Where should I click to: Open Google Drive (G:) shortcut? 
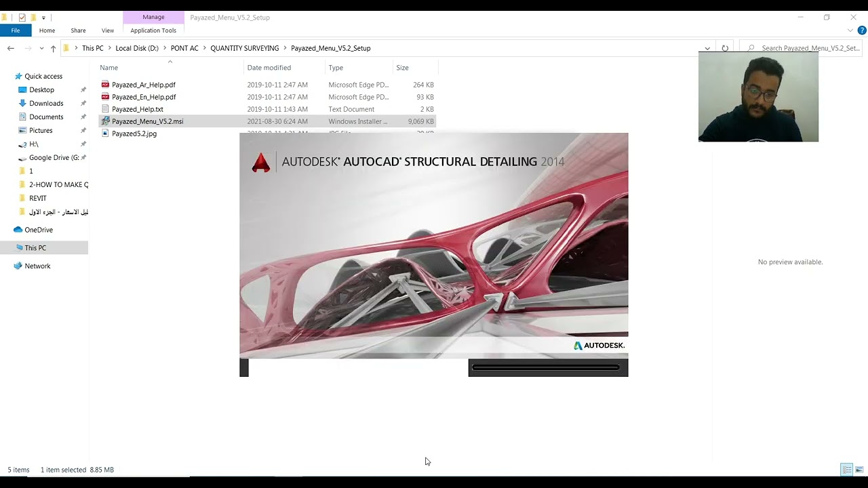pyautogui.click(x=54, y=158)
